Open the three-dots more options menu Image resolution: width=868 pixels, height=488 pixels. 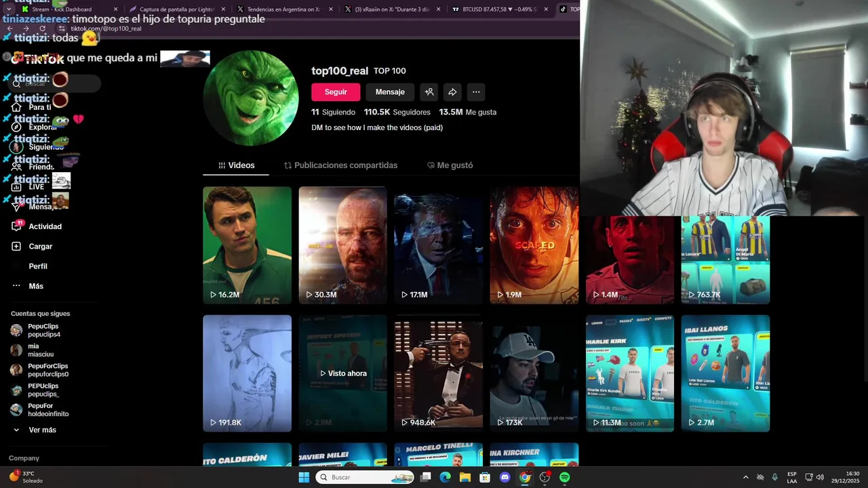(476, 92)
